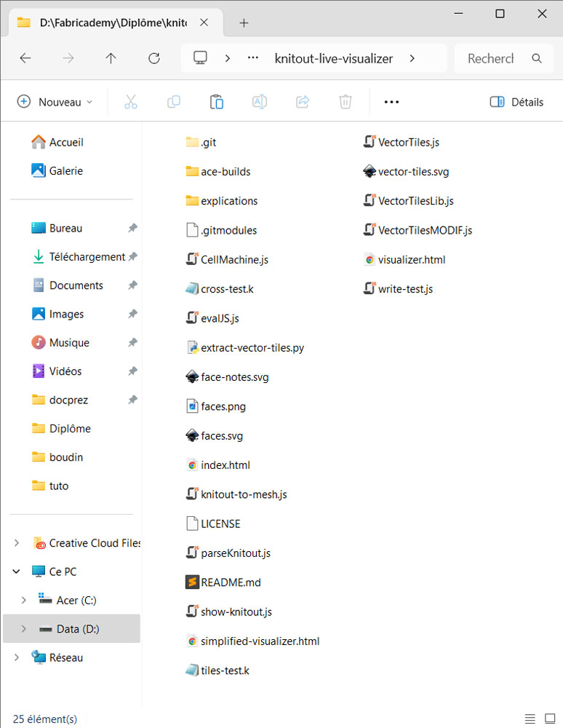Select the cross-test.k file
Image resolution: width=563 pixels, height=728 pixels.
pos(220,289)
